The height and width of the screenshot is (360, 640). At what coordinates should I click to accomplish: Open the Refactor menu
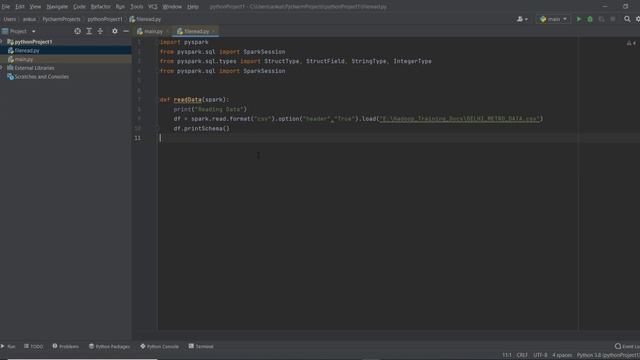tap(100, 7)
